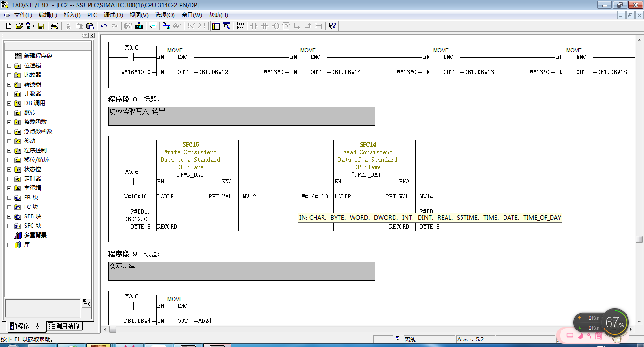Insert a new network via toolbar icon
The height and width of the screenshot is (347, 644).
240,26
